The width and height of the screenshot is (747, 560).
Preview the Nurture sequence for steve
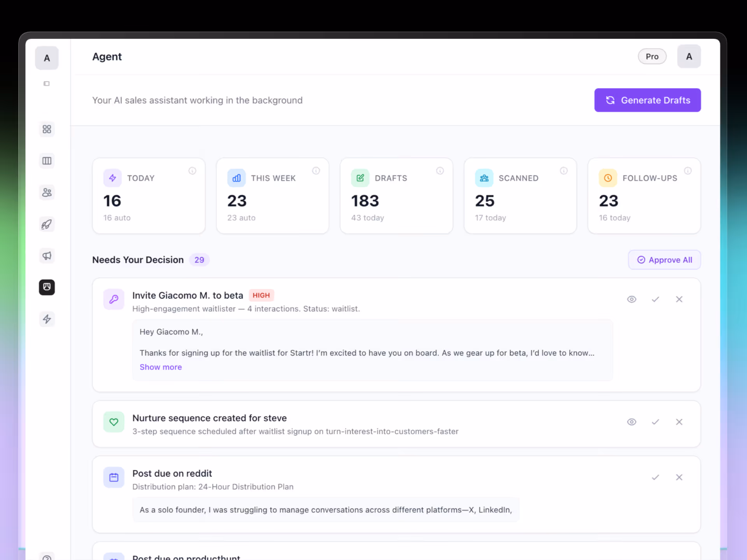click(631, 422)
